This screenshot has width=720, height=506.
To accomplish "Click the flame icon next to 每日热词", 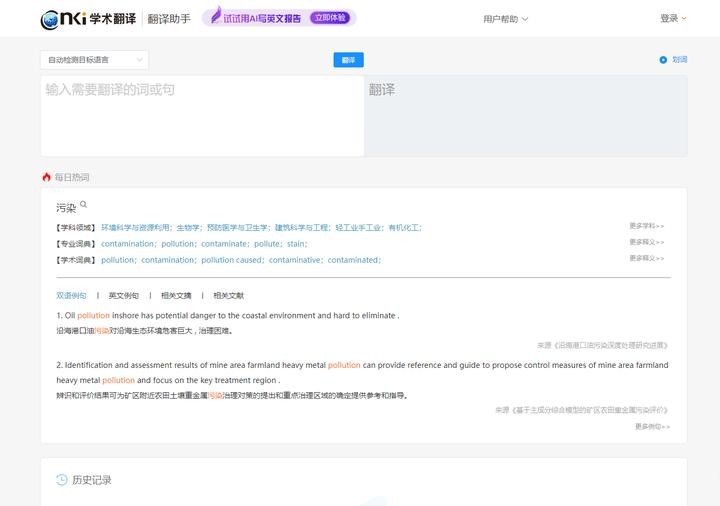I will coord(46,177).
